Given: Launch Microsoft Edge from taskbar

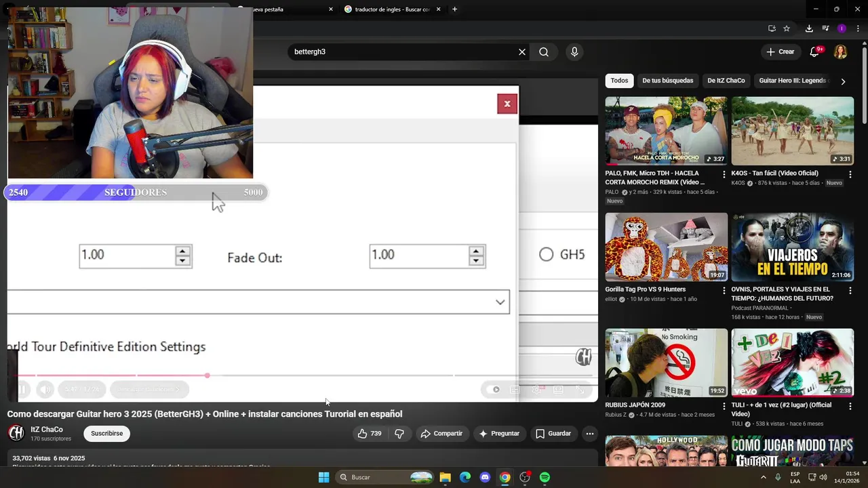Looking at the screenshot, I should 465,477.
